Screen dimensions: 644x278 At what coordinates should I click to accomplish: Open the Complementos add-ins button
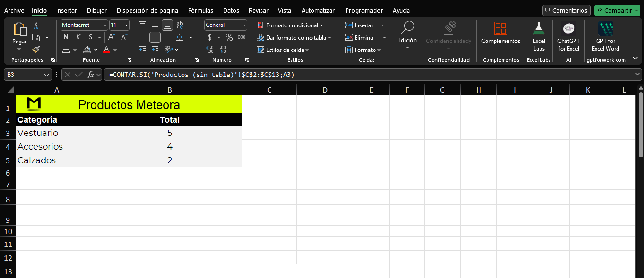pyautogui.click(x=501, y=33)
